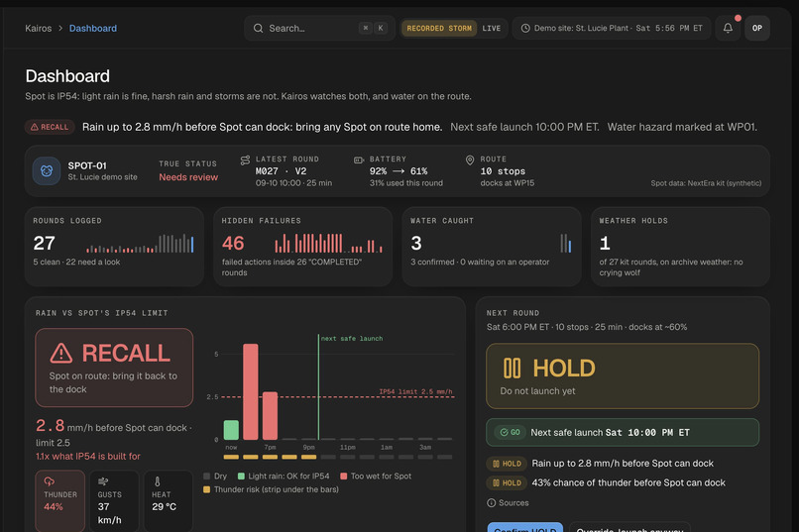Screen dimensions: 799x532
Task: Click the Search input field
Action: tap(319, 28)
